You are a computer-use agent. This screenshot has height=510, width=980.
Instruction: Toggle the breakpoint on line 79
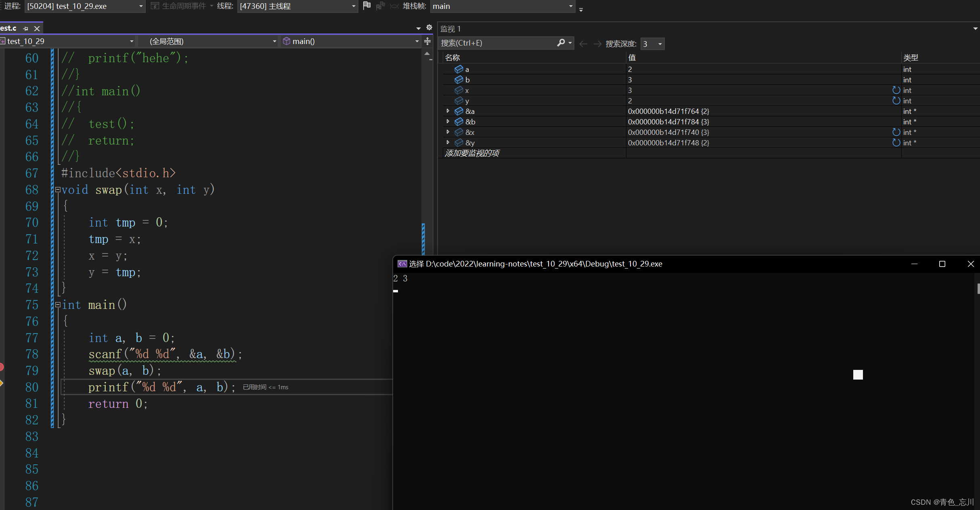click(x=2, y=367)
